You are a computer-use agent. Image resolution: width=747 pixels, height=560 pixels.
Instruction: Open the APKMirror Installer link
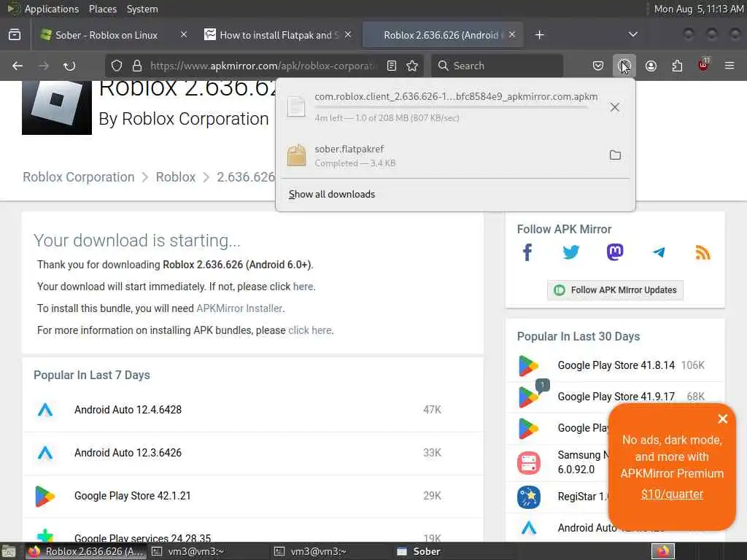240,308
